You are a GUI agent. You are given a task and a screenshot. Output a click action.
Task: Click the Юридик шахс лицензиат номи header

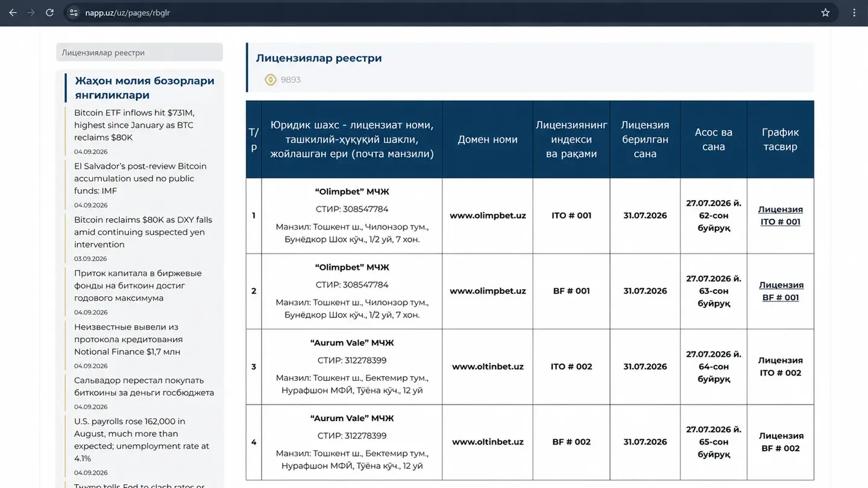tap(352, 139)
